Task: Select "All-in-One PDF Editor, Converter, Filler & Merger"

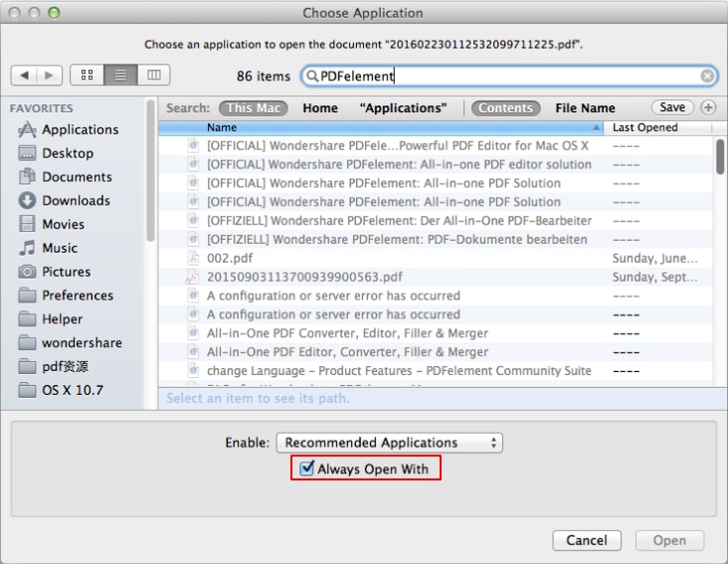Action: (x=436, y=352)
